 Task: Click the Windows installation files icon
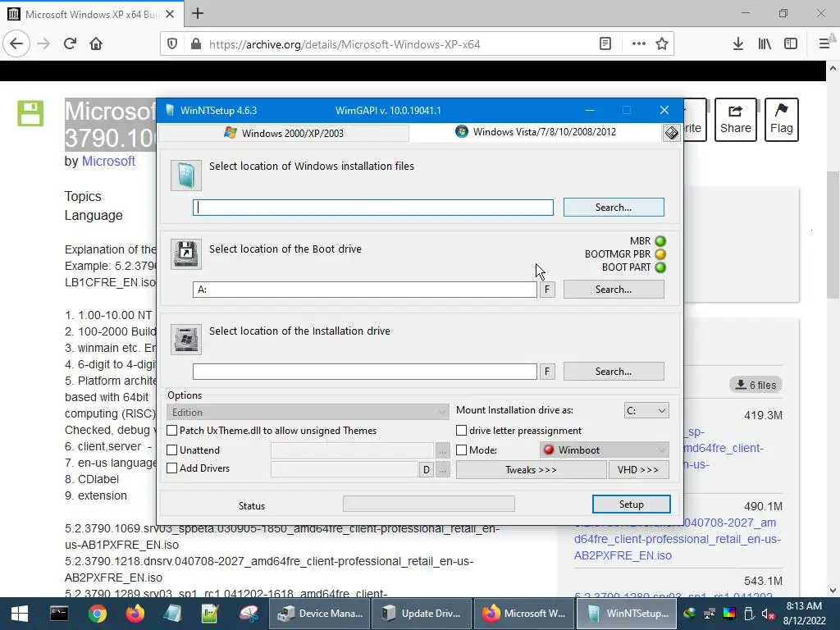coord(186,176)
